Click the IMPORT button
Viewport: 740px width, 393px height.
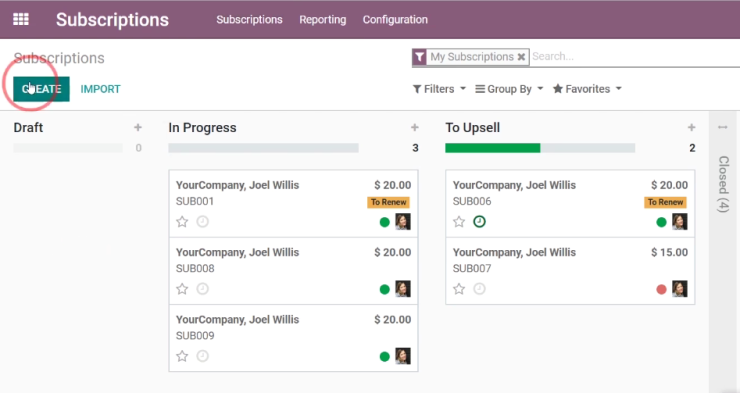101,89
